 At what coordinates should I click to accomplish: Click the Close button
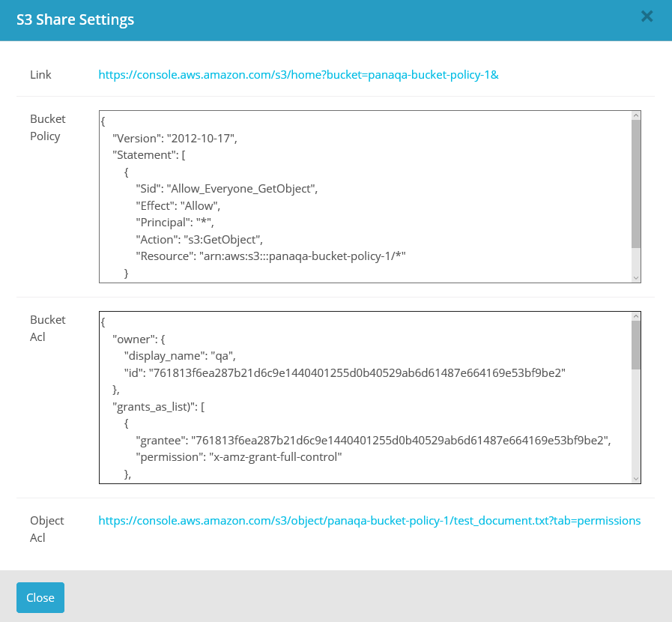click(40, 597)
